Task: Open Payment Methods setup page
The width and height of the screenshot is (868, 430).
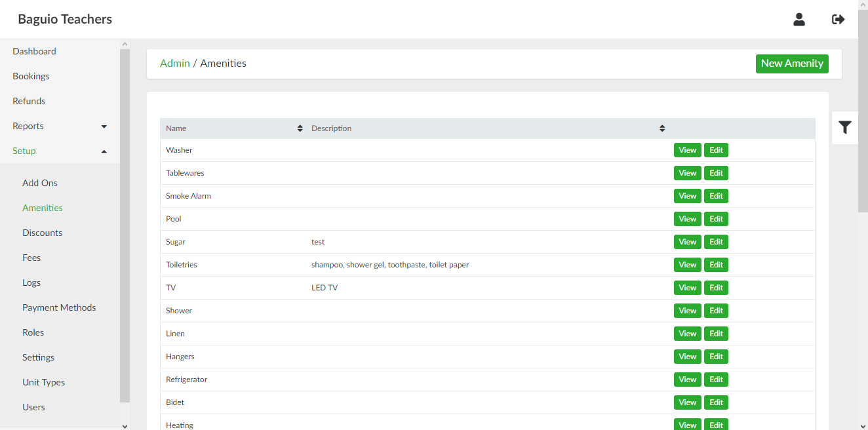Action: (59, 307)
